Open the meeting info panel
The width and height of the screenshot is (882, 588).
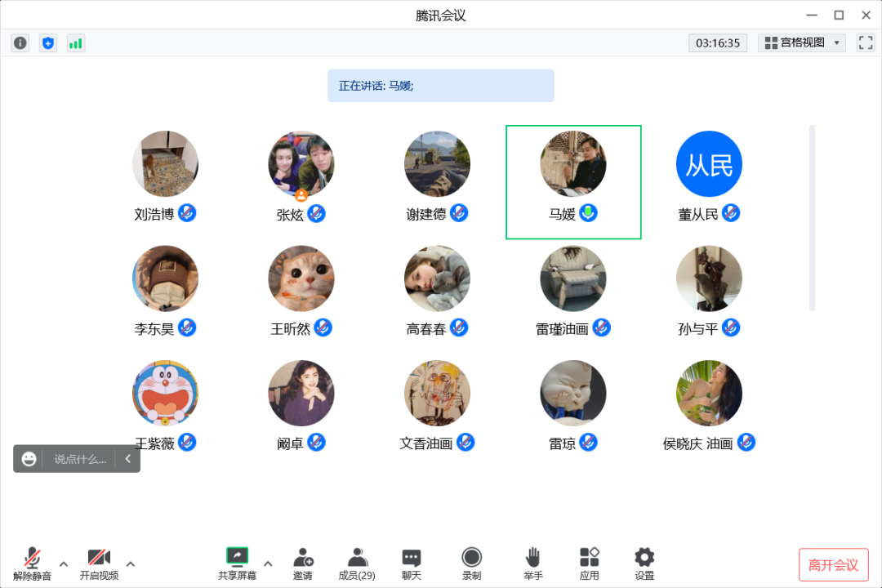click(20, 42)
